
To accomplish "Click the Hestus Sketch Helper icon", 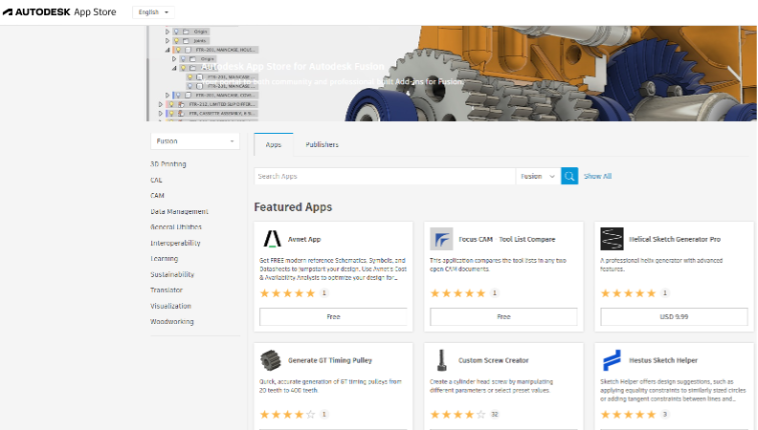I will pos(611,359).
